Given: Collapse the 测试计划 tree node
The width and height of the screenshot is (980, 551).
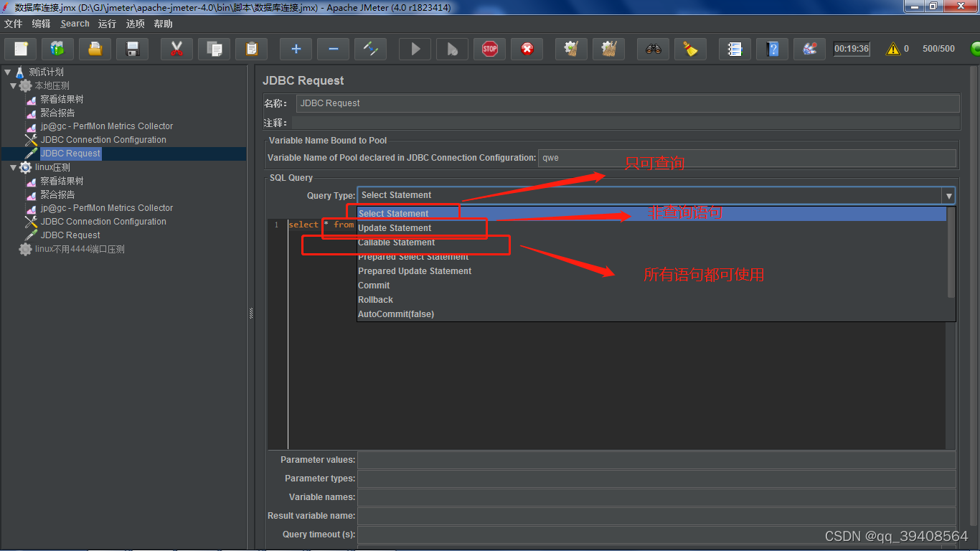Looking at the screenshot, I should 7,72.
